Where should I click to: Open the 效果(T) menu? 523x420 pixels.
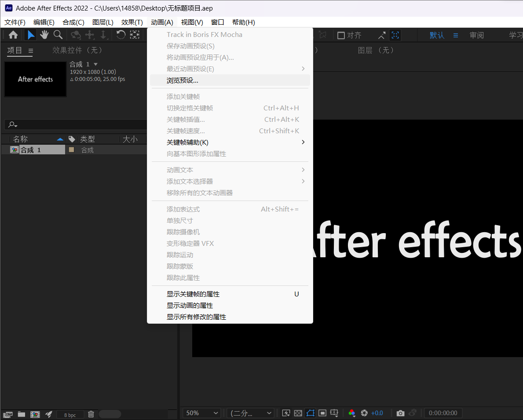132,22
